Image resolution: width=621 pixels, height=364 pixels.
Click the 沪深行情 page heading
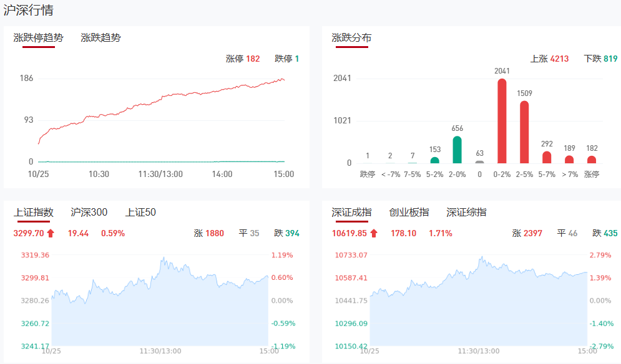click(28, 10)
